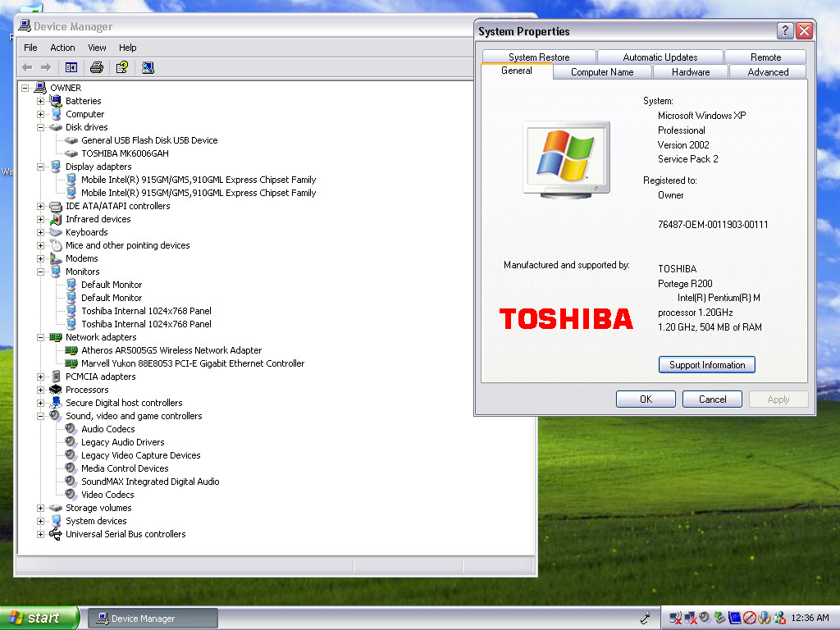Image resolution: width=840 pixels, height=630 pixels.
Task: Expand the Batteries node
Action: coord(40,101)
